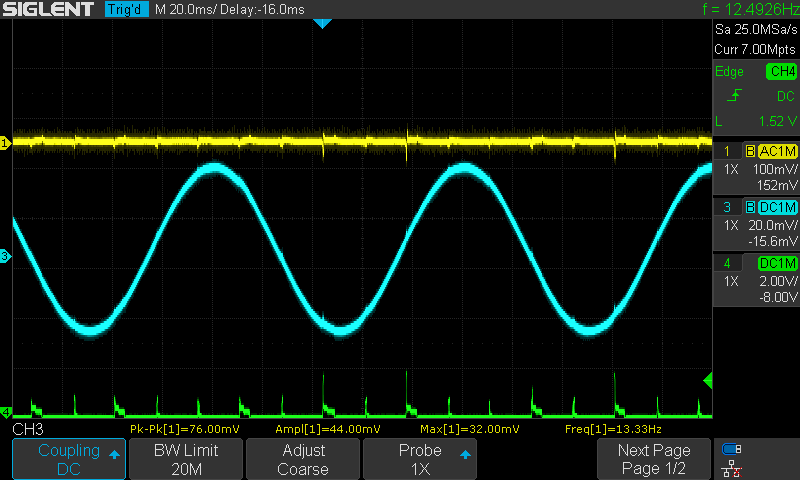The height and width of the screenshot is (480, 800).
Task: Select the channel 1 number tab
Action: [727, 151]
